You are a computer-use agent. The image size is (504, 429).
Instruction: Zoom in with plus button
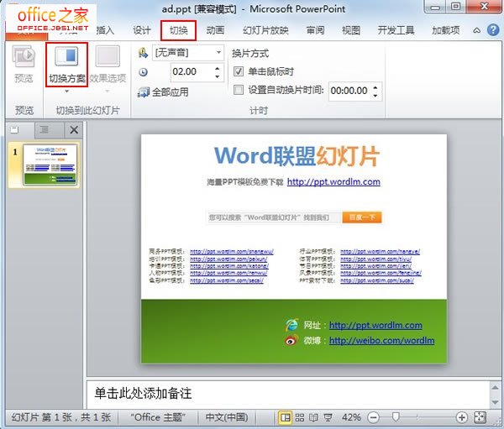pos(461,417)
